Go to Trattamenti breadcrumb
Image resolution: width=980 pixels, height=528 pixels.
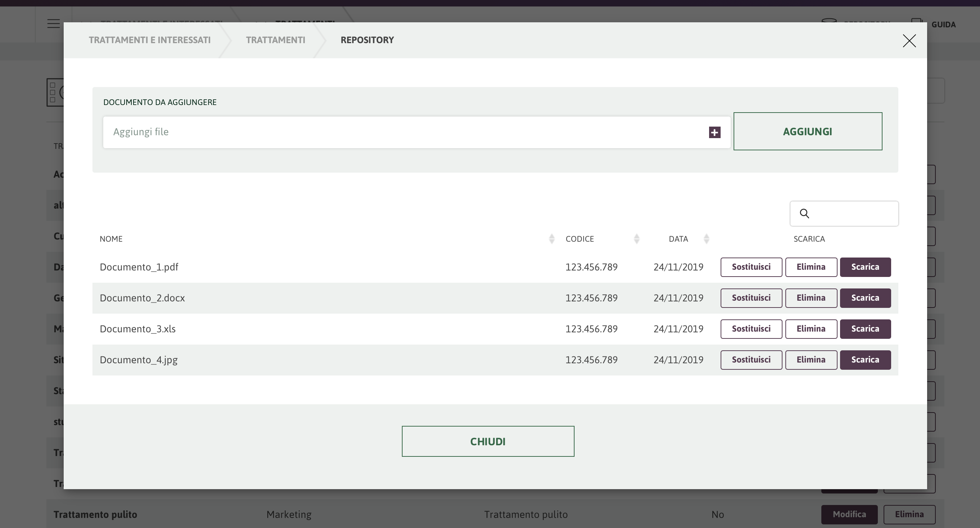[x=276, y=40]
